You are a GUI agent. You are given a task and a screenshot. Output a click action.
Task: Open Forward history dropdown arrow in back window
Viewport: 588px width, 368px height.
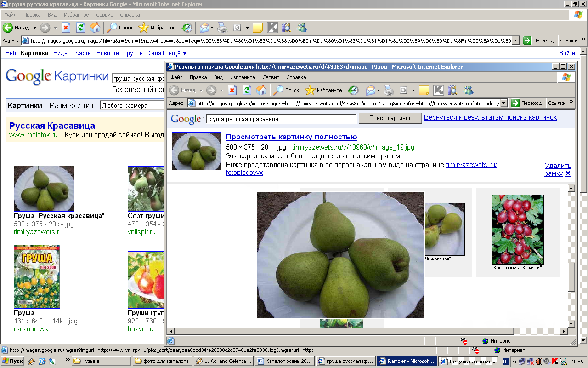[55, 28]
